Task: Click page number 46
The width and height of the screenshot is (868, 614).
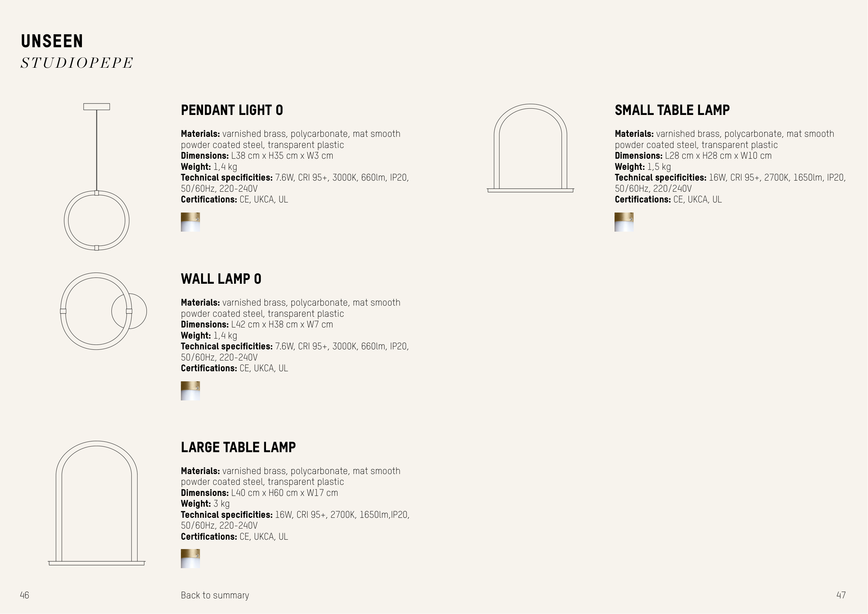Action: (25, 595)
